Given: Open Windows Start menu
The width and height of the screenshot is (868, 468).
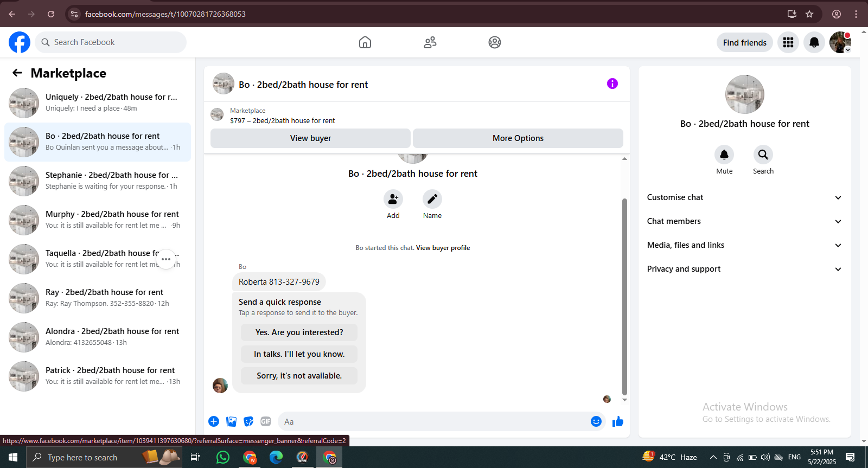Looking at the screenshot, I should click(x=13, y=457).
